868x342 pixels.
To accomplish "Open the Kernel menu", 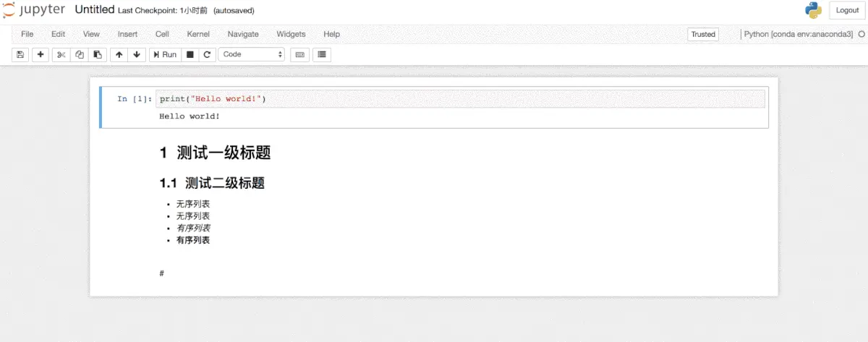I will click(198, 34).
